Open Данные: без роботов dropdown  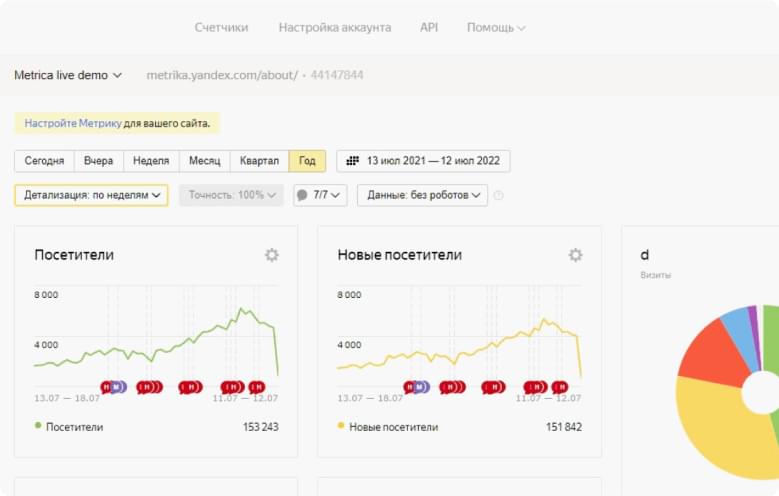point(422,195)
